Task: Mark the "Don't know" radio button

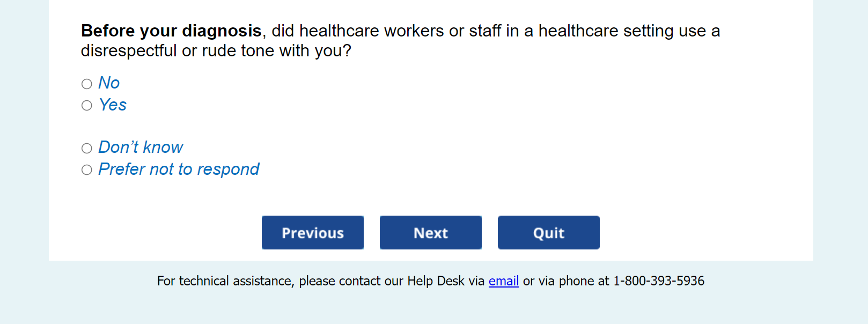Action: click(x=87, y=148)
